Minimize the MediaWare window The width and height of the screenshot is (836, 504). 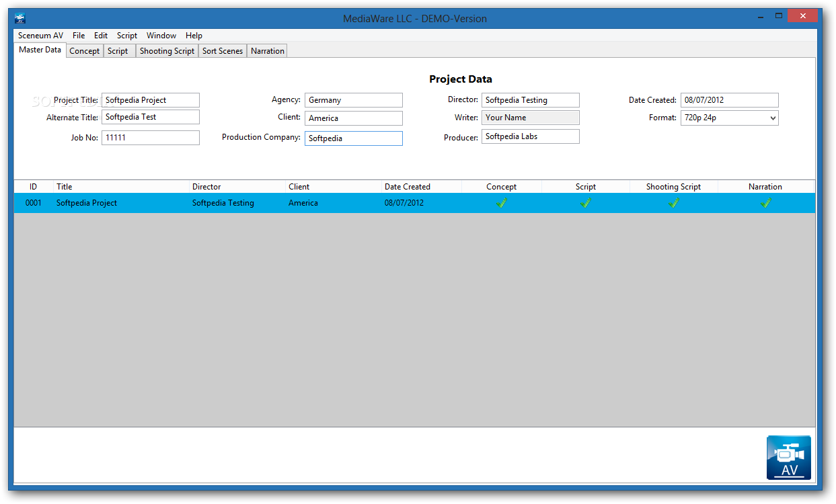pos(759,16)
